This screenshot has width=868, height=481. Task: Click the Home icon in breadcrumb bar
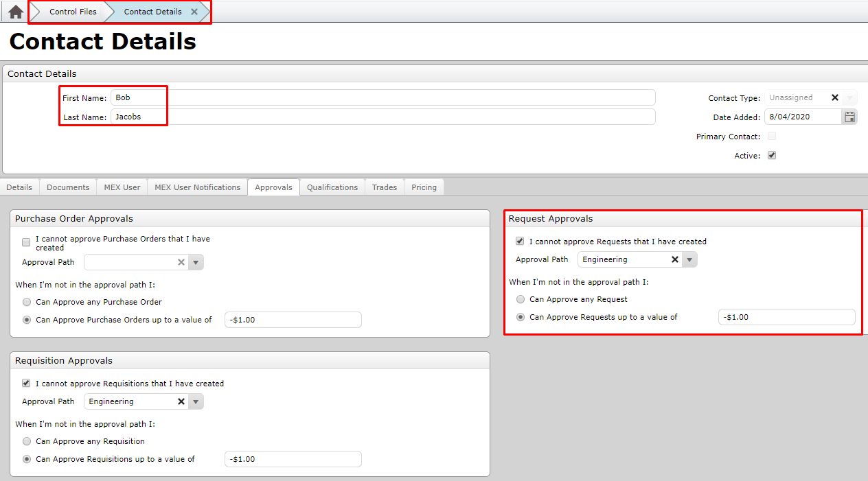16,12
